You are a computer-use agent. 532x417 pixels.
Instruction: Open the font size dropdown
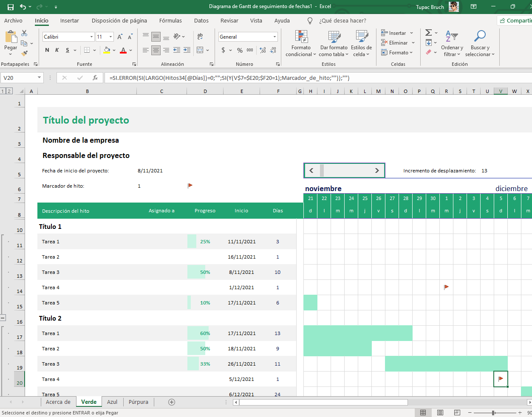pyautogui.click(x=110, y=37)
